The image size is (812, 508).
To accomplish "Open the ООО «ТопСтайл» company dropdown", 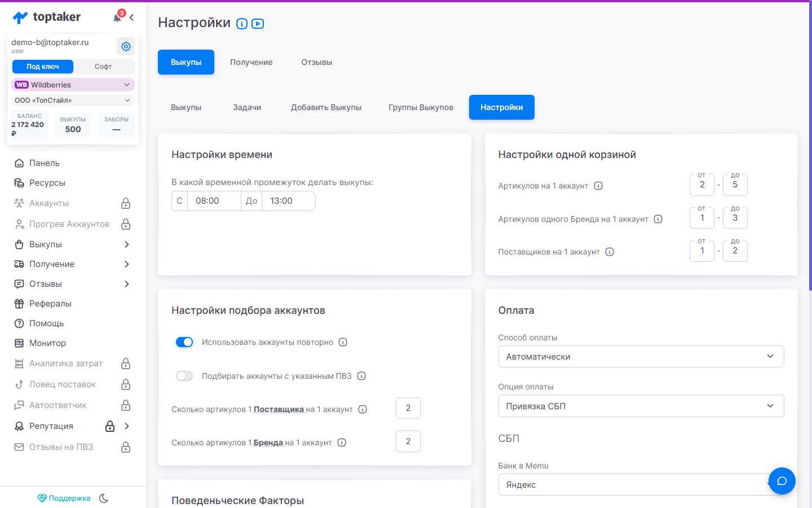I will point(73,100).
